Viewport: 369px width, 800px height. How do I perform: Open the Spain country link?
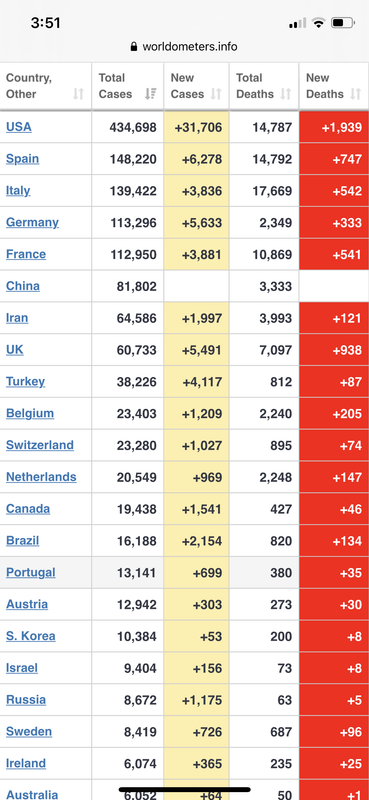[22, 159]
